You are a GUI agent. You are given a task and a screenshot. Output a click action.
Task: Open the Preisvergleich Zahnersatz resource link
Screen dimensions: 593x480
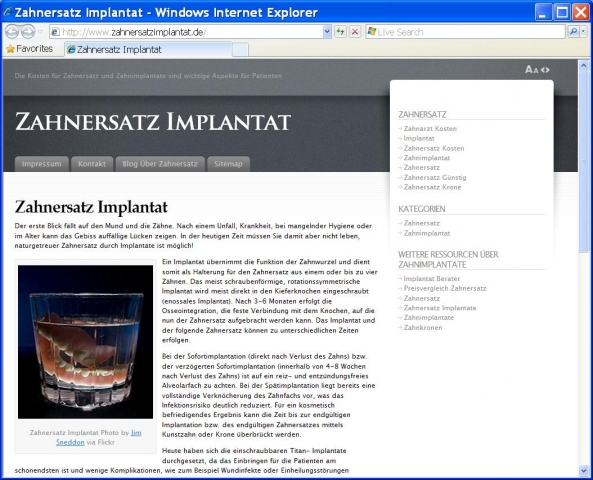pyautogui.click(x=445, y=288)
